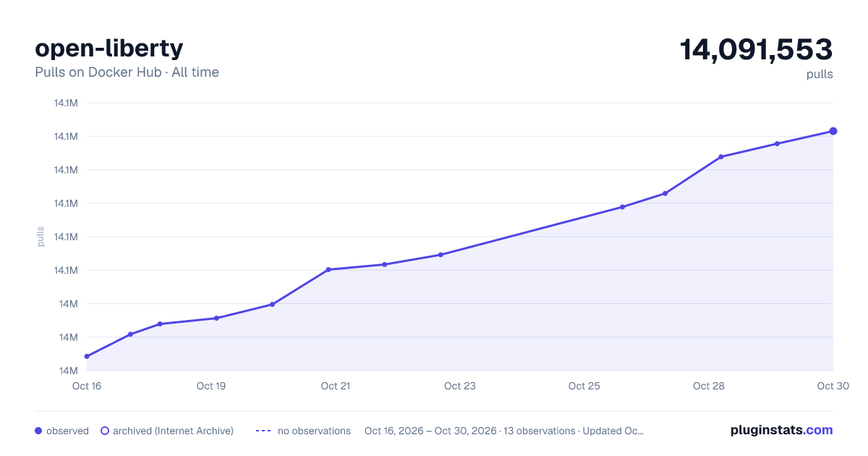The width and height of the screenshot is (868, 456).
Task: Click the hollow circle beside "archived (Internet Archive)"
Action: pyautogui.click(x=105, y=431)
